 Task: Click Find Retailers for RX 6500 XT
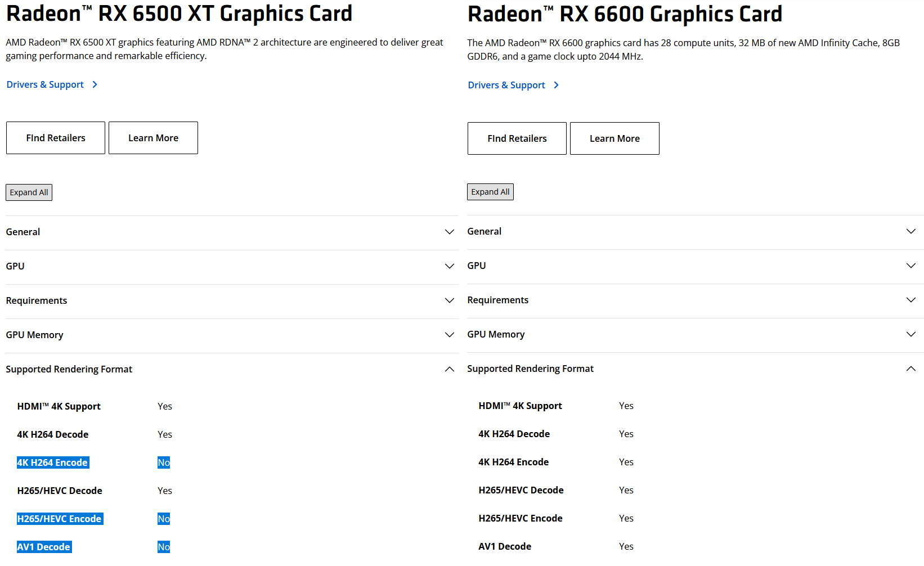(x=56, y=138)
